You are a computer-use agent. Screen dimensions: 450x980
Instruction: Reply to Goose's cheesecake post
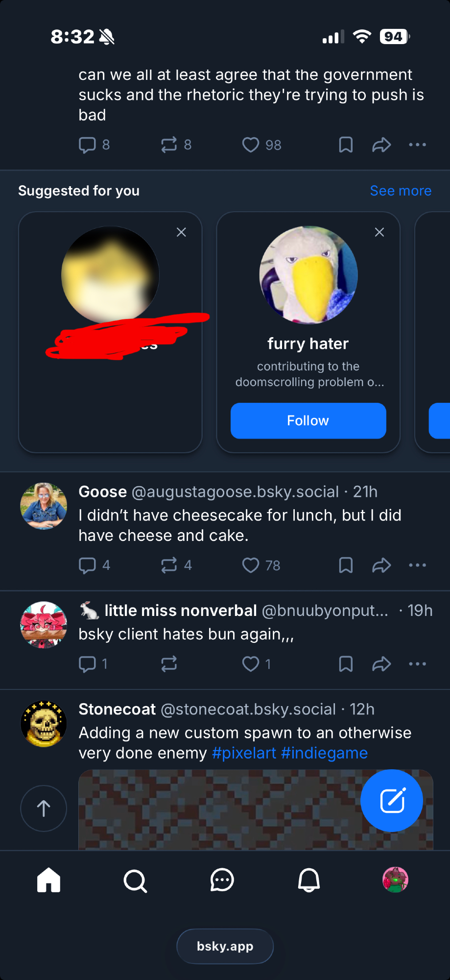(x=88, y=565)
